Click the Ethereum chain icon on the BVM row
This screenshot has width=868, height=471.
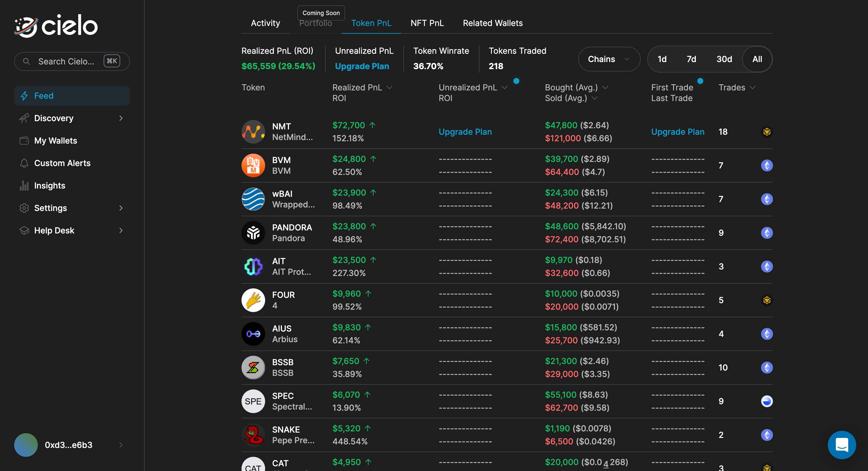click(x=767, y=165)
